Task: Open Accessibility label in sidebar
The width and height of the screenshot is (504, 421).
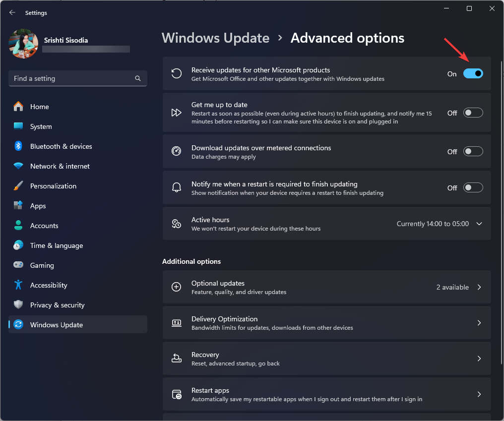Action: point(49,286)
